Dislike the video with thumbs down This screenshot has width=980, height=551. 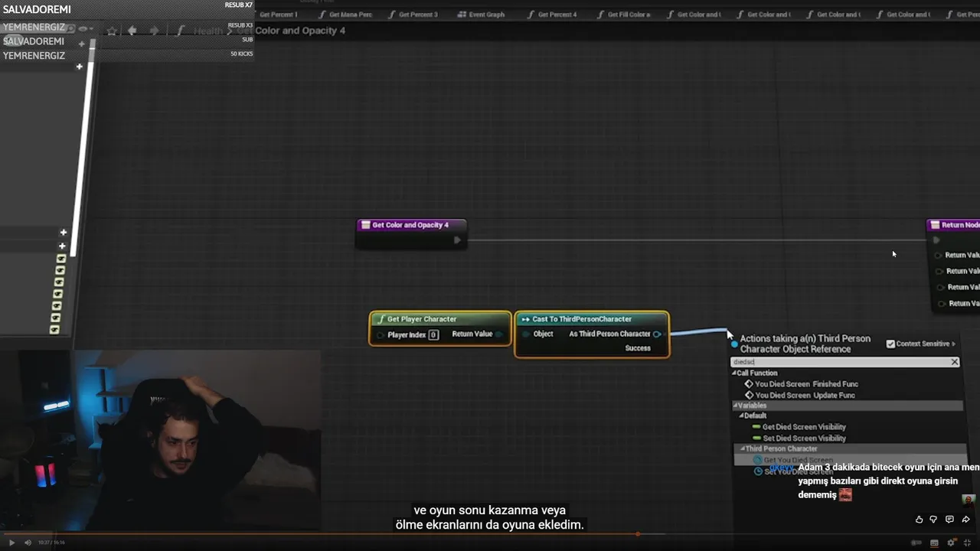[933, 520]
